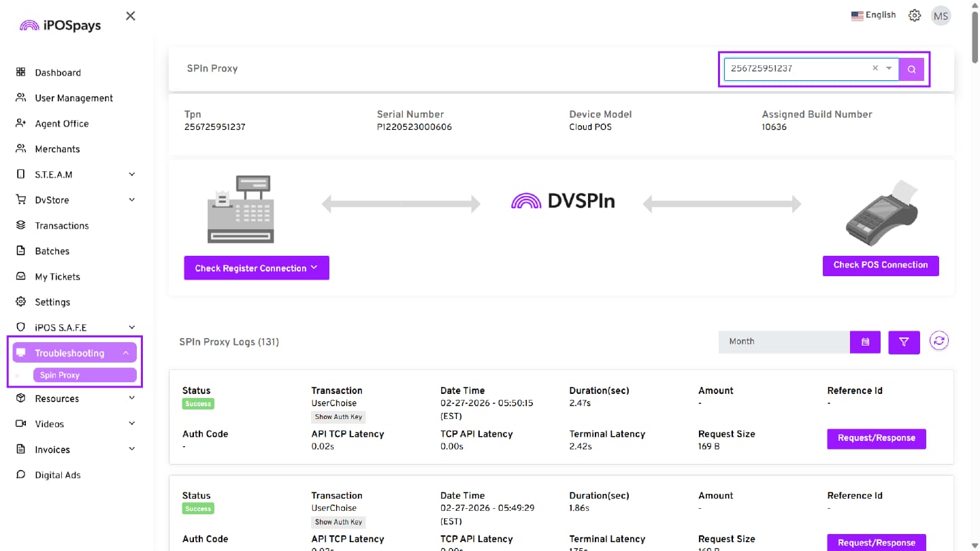
Task: Click the filter funnel icon
Action: [904, 342]
